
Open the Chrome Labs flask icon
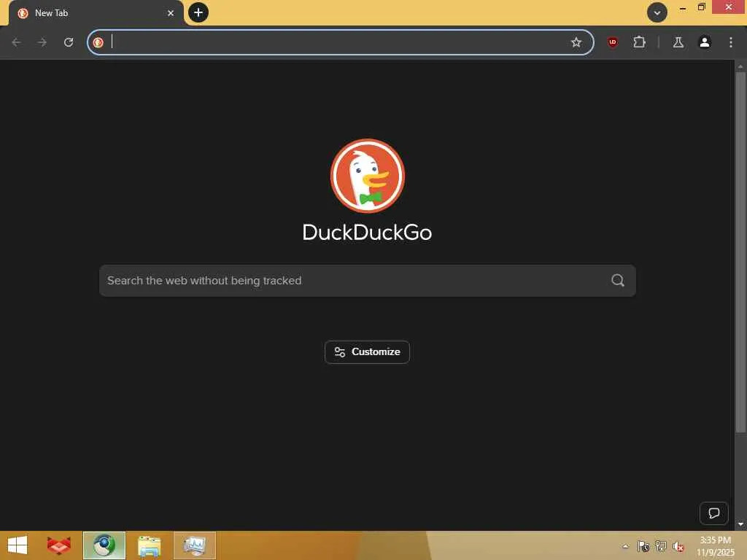678,42
